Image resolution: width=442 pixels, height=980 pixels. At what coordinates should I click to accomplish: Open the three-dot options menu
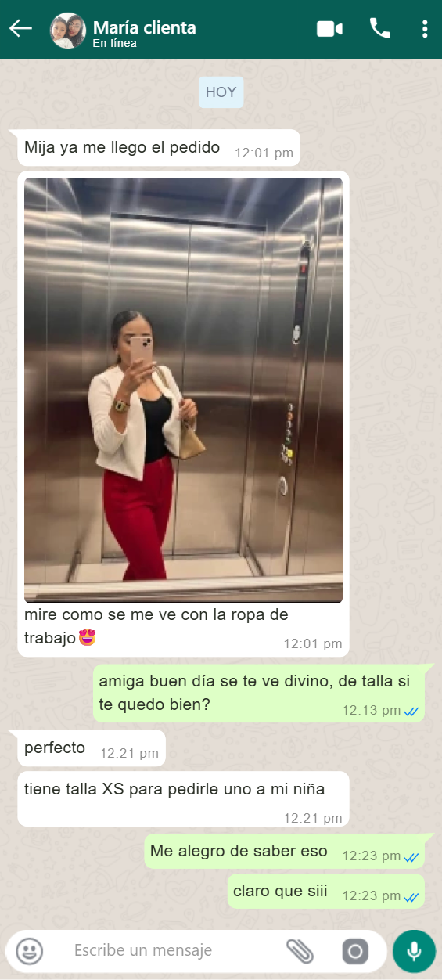pos(425,29)
